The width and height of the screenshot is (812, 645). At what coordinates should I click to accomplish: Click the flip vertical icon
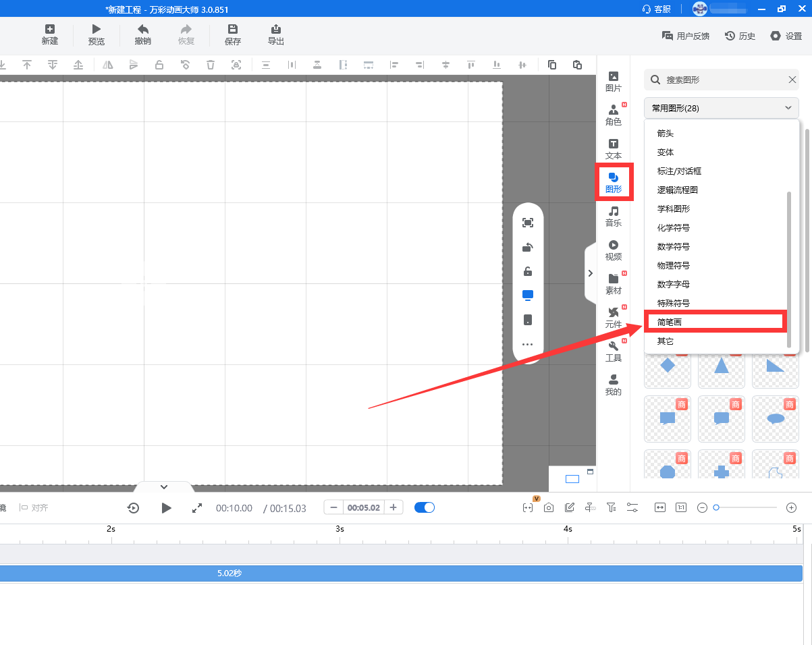pos(134,65)
